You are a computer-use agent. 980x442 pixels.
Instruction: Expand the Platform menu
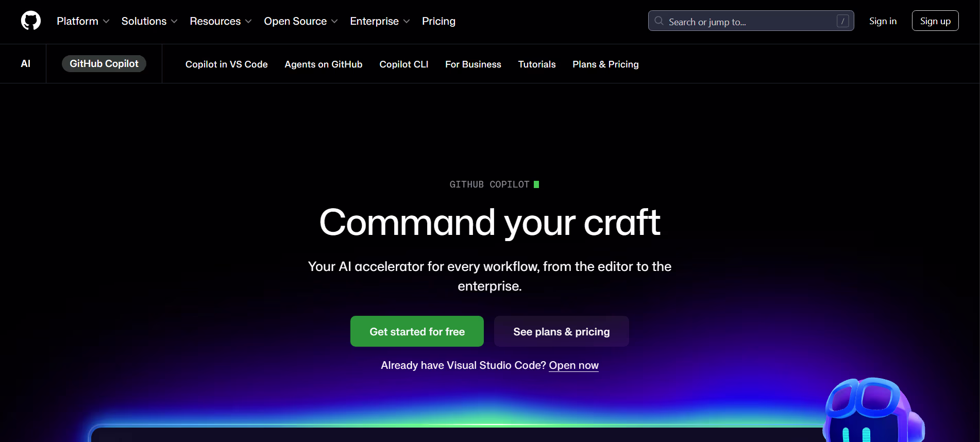(x=83, y=21)
